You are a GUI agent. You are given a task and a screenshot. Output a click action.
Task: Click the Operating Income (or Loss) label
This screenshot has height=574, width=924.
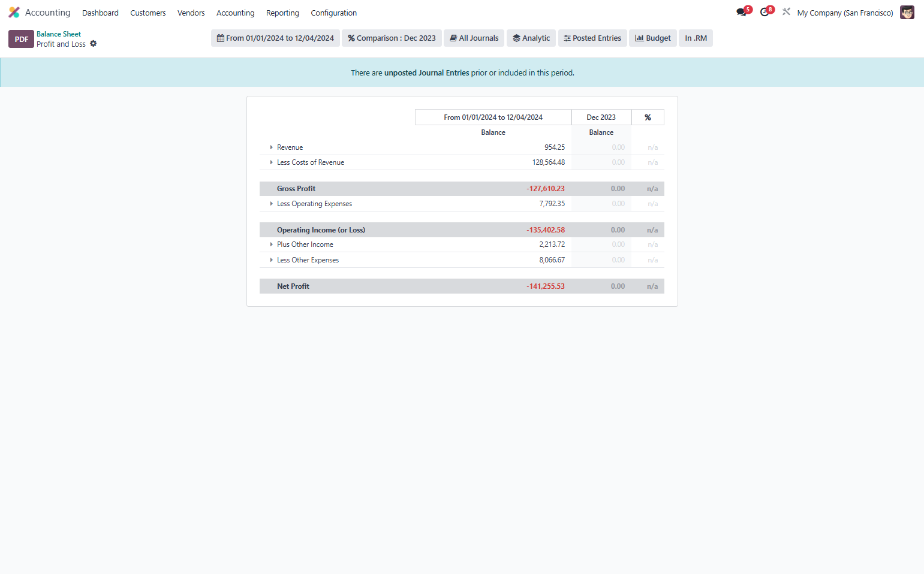321,230
